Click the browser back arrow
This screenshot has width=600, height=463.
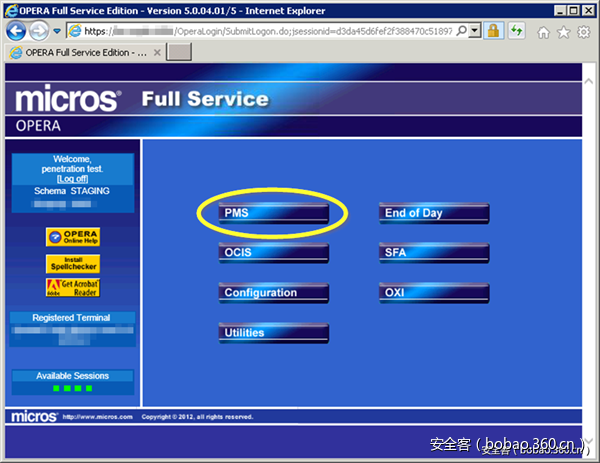[x=17, y=31]
